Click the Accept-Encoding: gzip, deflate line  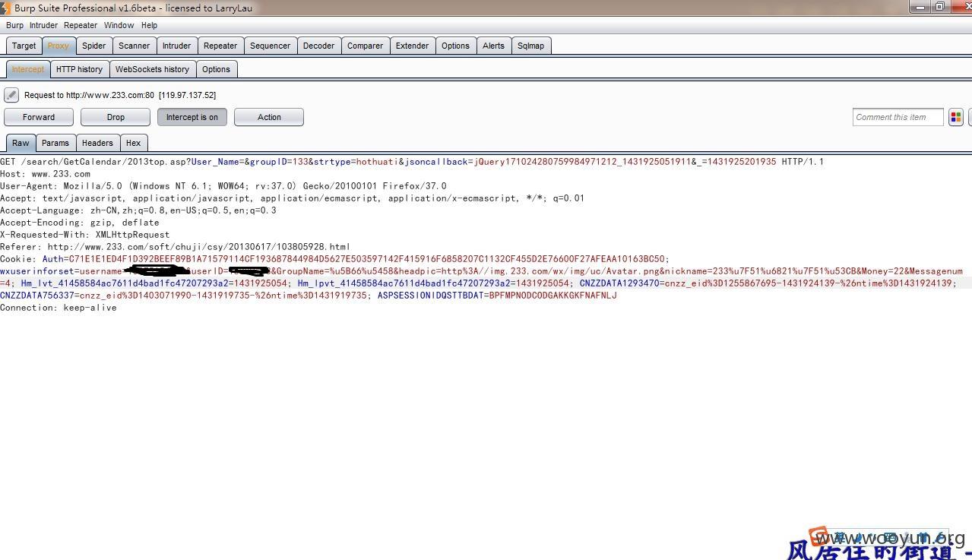[x=80, y=223]
